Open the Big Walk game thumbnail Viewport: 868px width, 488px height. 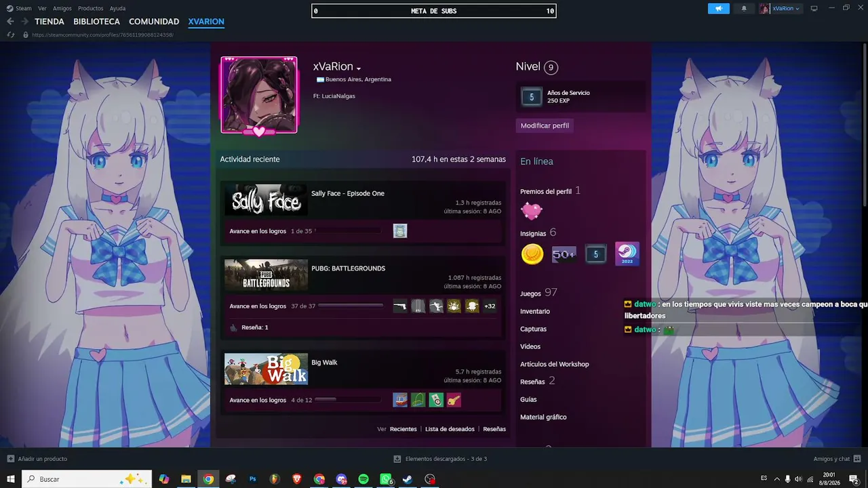point(266,369)
